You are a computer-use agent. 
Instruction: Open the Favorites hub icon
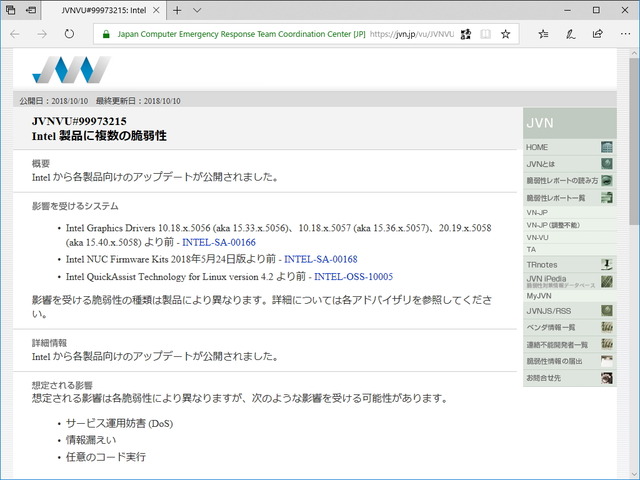[x=543, y=34]
